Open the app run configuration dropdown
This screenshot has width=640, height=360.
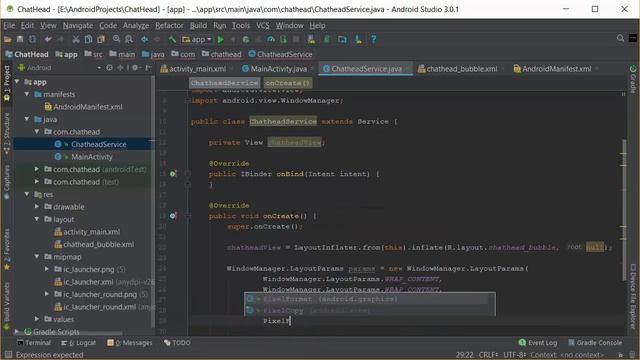pyautogui.click(x=197, y=40)
